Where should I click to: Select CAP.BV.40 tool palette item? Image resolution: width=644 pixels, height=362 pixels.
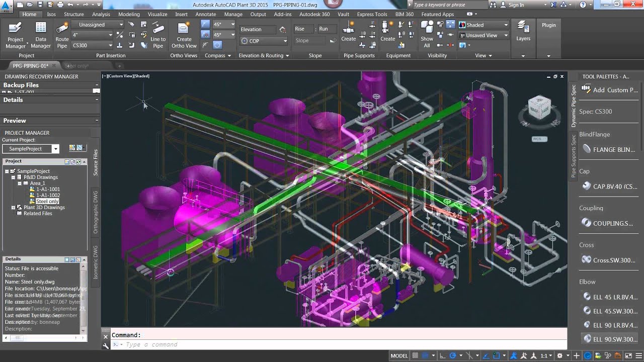[609, 186]
